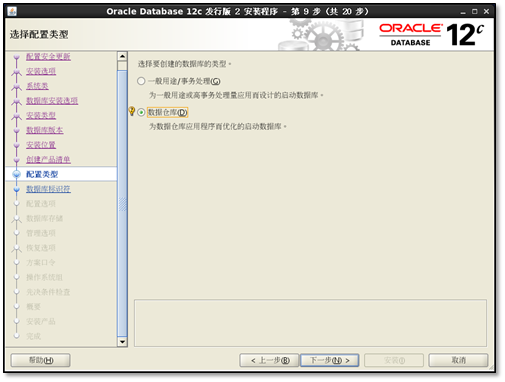Go to 安装选项 step in sidebar
The image size is (505, 382).
point(41,71)
